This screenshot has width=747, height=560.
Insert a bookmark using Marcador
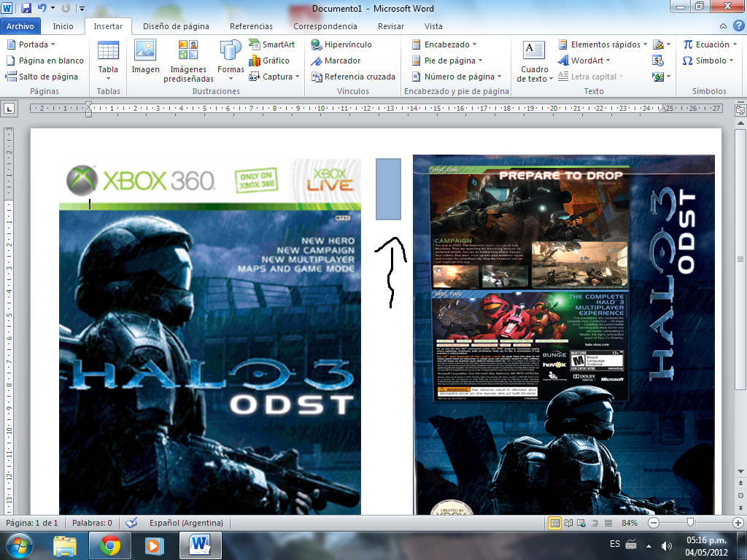pyautogui.click(x=336, y=61)
